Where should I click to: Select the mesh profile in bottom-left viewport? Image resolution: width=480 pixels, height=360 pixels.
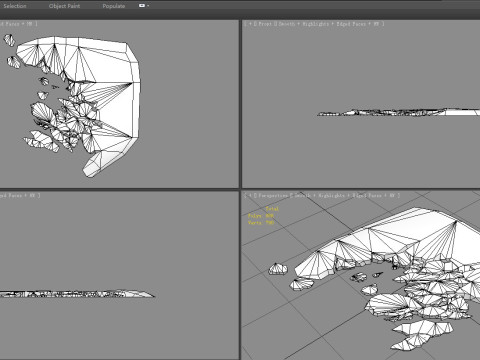pyautogui.click(x=77, y=294)
